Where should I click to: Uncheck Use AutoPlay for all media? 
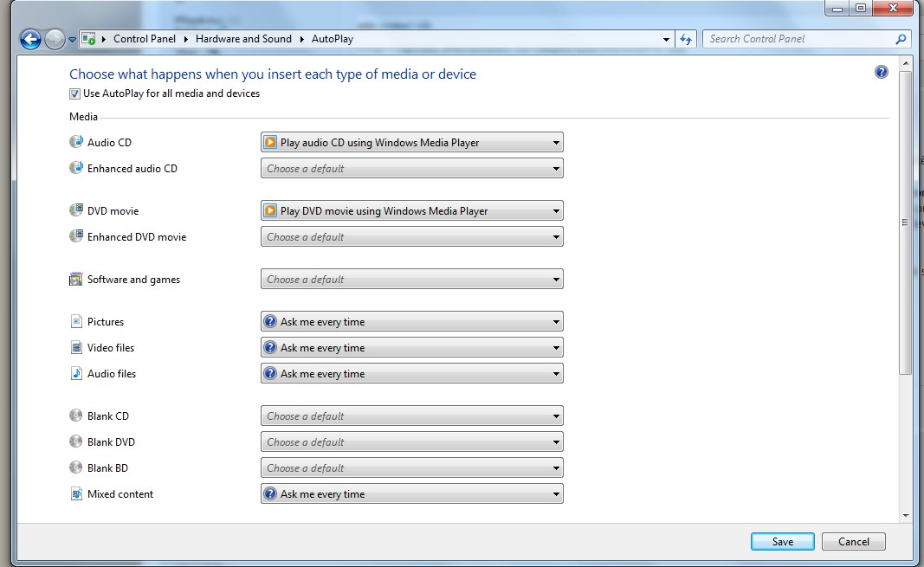75,93
